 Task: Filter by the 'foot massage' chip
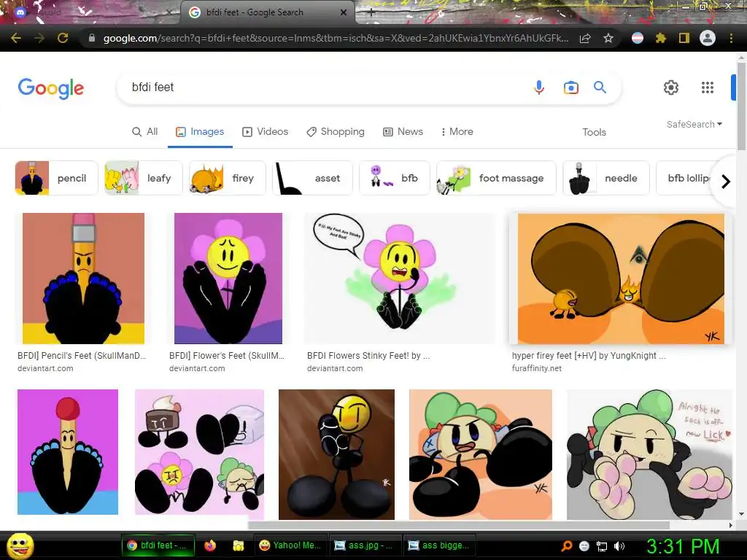click(496, 178)
